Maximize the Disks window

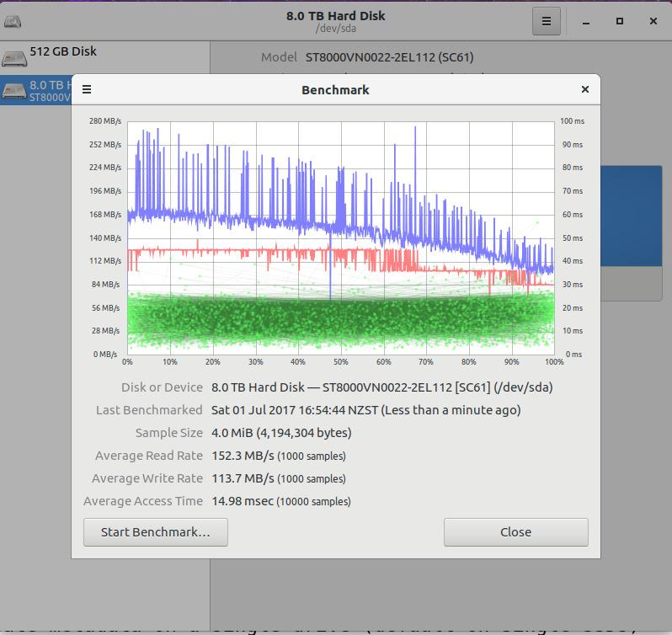(x=619, y=21)
